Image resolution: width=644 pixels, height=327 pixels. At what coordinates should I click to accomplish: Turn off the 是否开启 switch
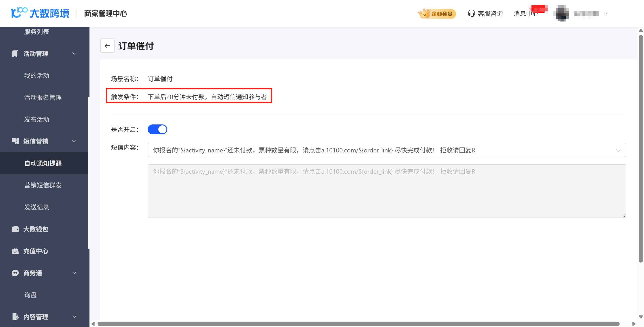click(157, 129)
